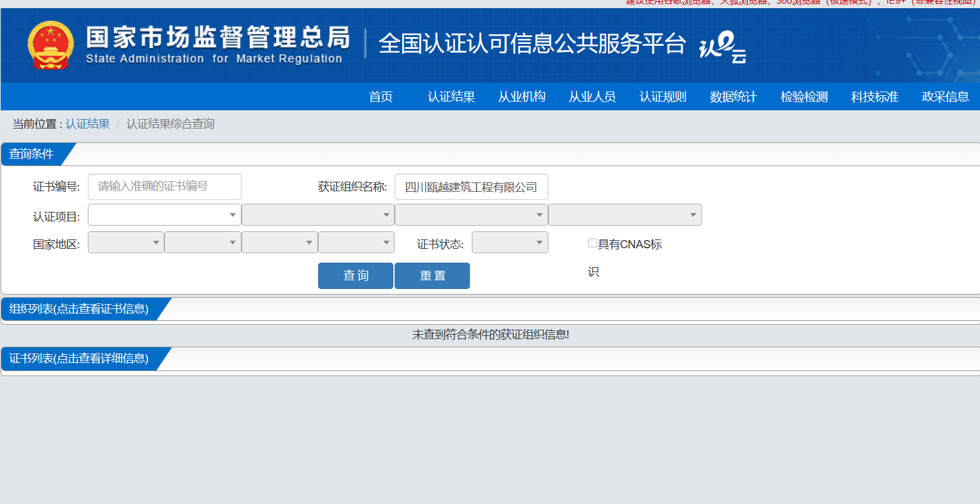Click the 全国认证认可信息公共服务平台 title
980x504 pixels.
[x=532, y=45]
